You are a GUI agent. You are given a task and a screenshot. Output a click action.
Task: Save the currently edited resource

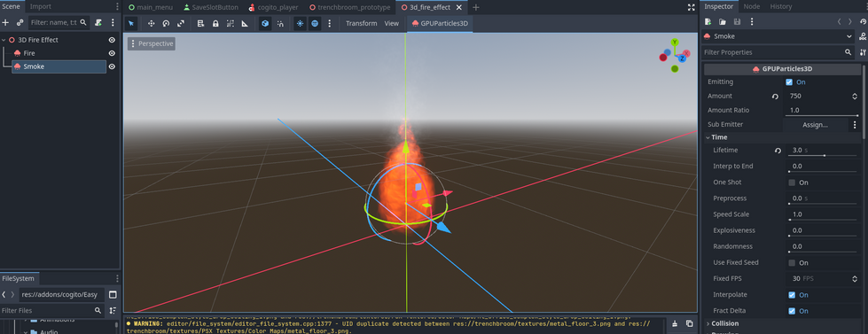(737, 21)
